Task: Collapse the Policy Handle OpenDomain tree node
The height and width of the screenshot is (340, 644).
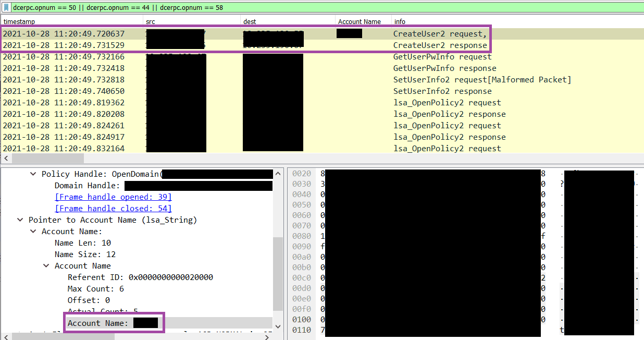Action: pos(33,174)
